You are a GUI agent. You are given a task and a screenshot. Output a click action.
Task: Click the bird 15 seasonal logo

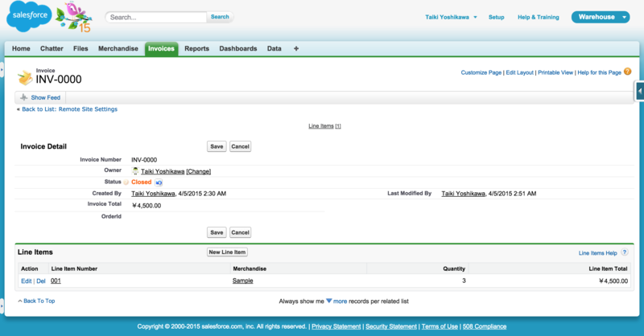pos(74,17)
